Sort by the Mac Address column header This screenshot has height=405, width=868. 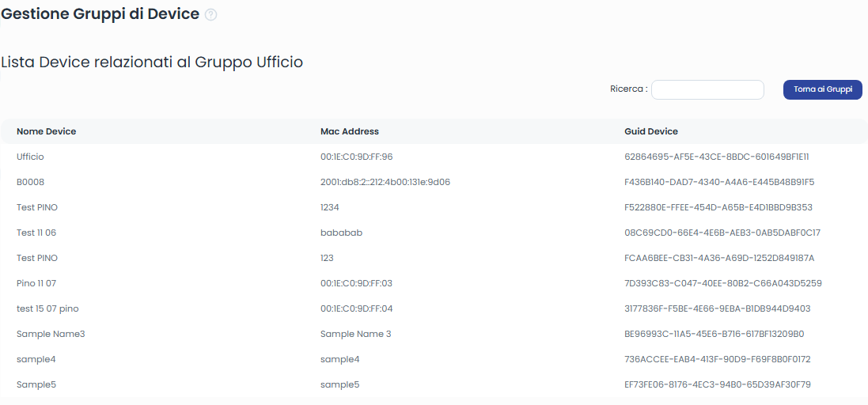350,131
